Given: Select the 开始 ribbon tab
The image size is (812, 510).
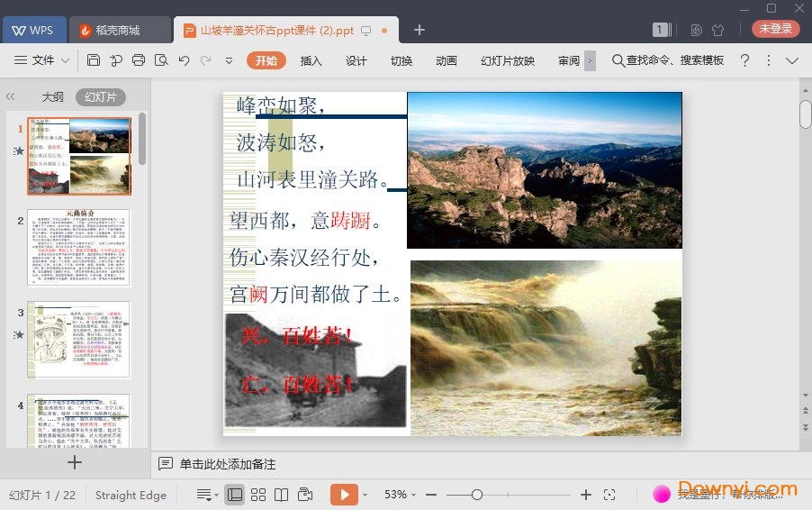Looking at the screenshot, I should tap(266, 60).
